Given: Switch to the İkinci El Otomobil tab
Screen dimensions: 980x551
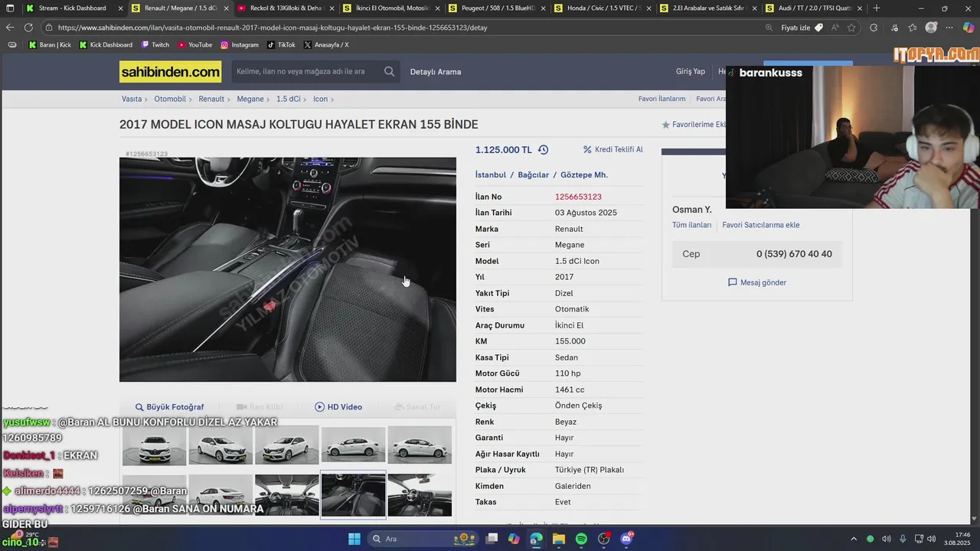Looking at the screenshot, I should click(x=390, y=8).
